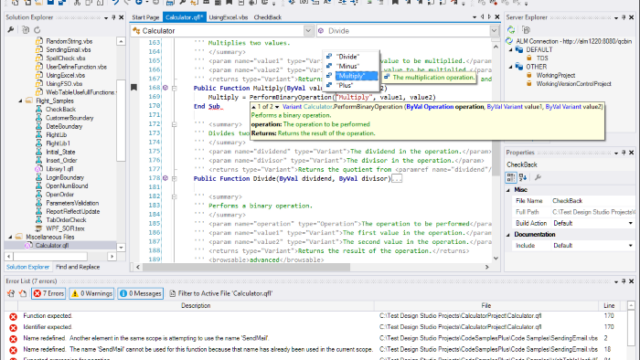Screen dimensions: 640x360
Task: Open the Include Default dropdown
Action: pyautogui.click(x=630, y=246)
